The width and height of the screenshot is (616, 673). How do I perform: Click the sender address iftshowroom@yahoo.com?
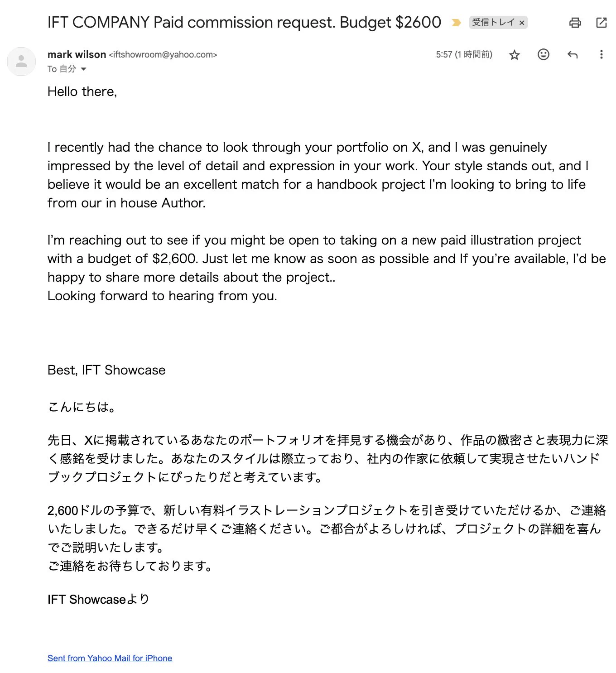tap(163, 55)
